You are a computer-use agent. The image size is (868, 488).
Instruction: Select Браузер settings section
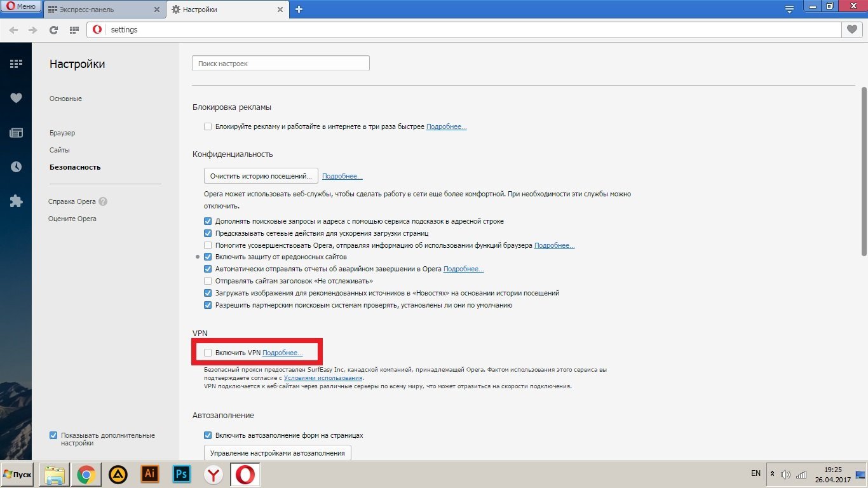click(x=62, y=133)
